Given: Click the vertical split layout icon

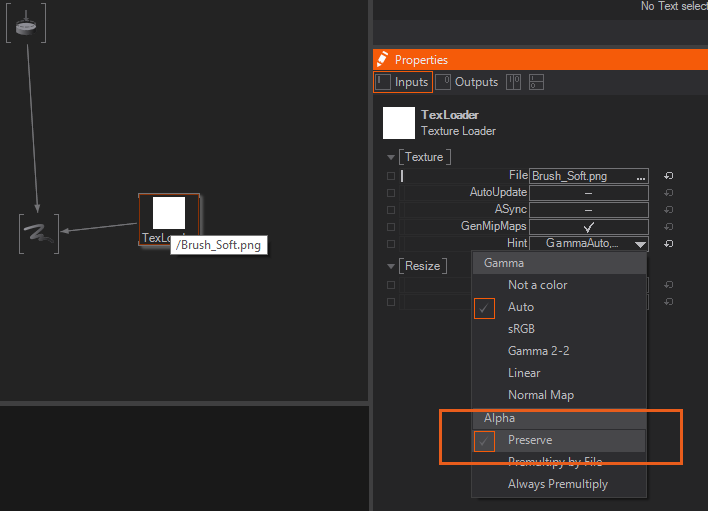Looking at the screenshot, I should [514, 82].
